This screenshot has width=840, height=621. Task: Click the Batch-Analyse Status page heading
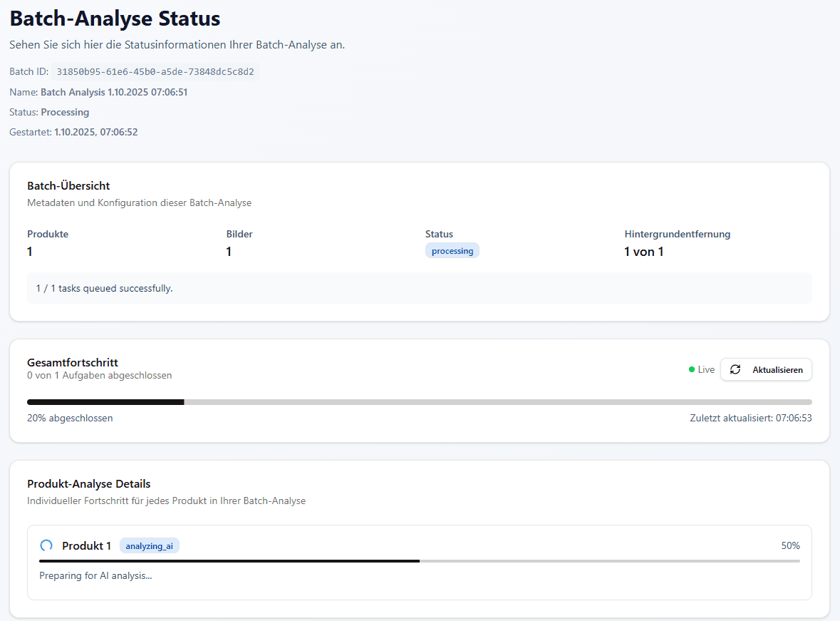click(115, 19)
